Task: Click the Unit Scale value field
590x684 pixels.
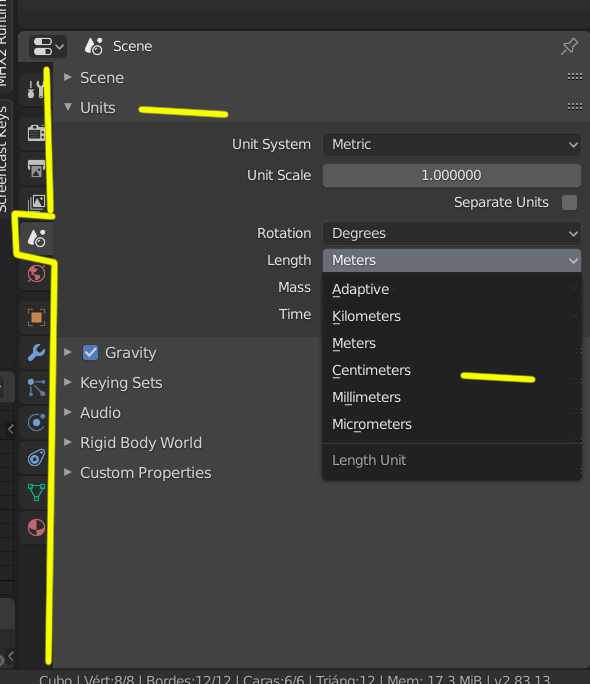Action: coord(452,175)
